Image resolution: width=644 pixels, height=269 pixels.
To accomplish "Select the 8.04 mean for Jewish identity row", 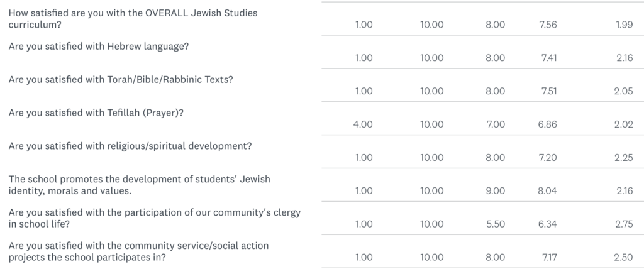I will [x=548, y=191].
